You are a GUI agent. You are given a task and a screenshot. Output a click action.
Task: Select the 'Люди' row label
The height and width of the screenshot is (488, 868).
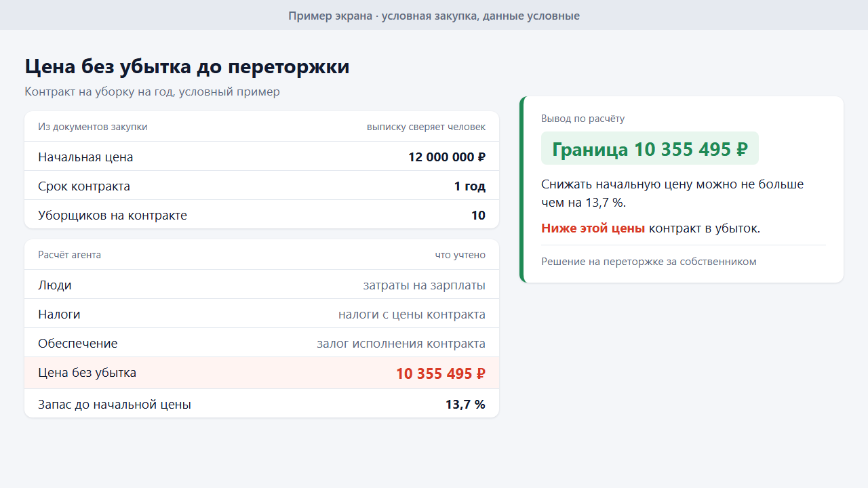55,285
